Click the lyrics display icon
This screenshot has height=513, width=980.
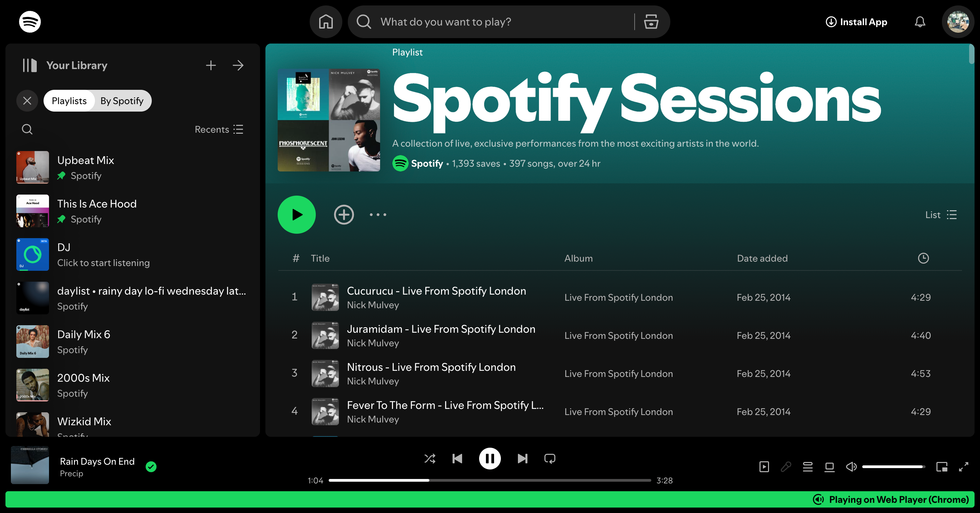tap(786, 465)
